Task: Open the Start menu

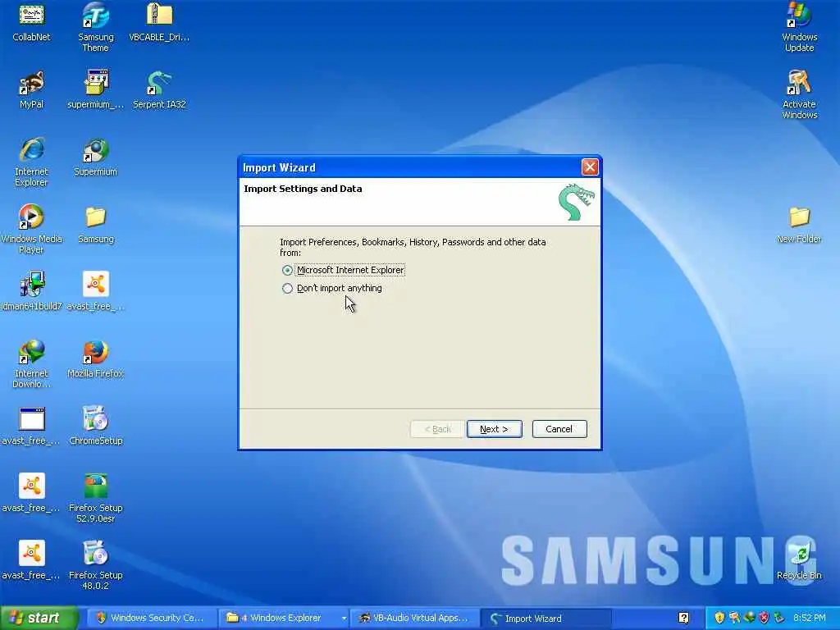Action: coord(39,619)
